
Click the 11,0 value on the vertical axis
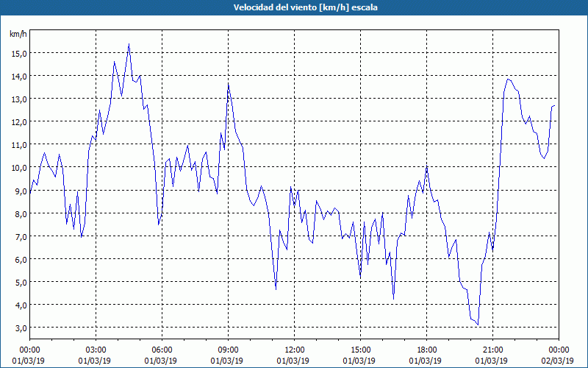[x=19, y=145]
